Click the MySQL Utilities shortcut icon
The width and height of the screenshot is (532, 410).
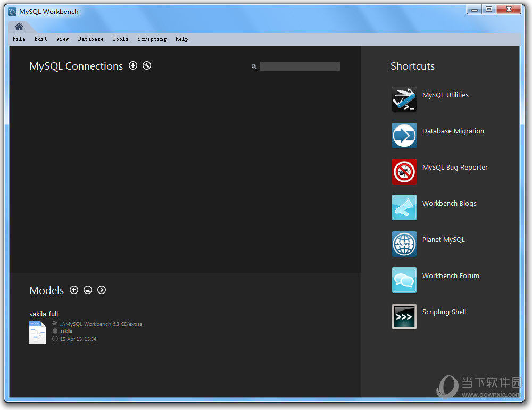[404, 99]
